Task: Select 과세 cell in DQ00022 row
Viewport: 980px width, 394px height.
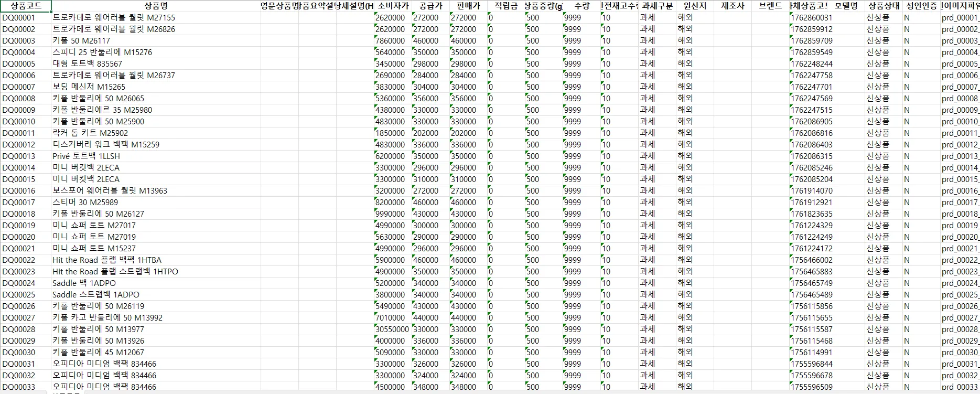Action: pyautogui.click(x=657, y=260)
